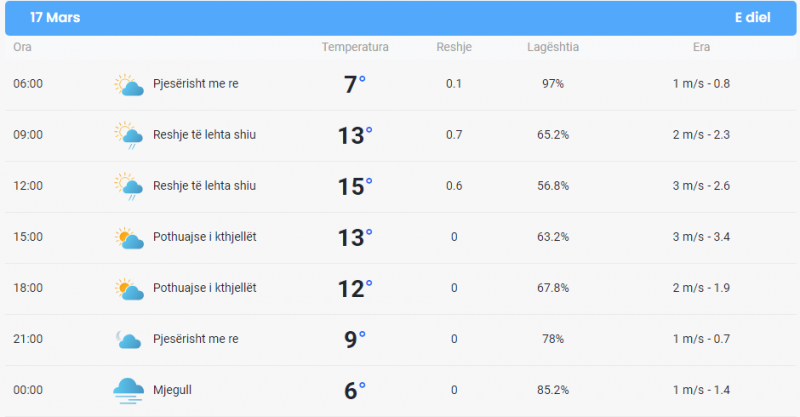
Task: Click the 97% humidity value
Action: pyautogui.click(x=553, y=84)
